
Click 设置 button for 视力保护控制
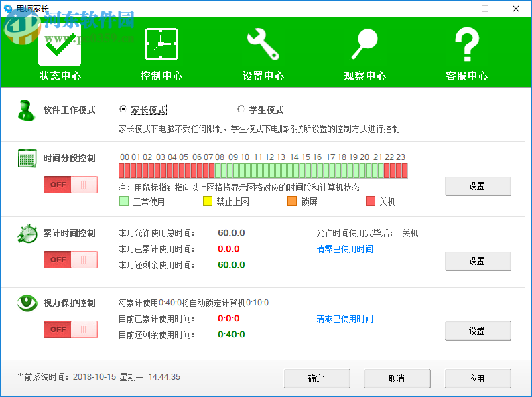478,331
